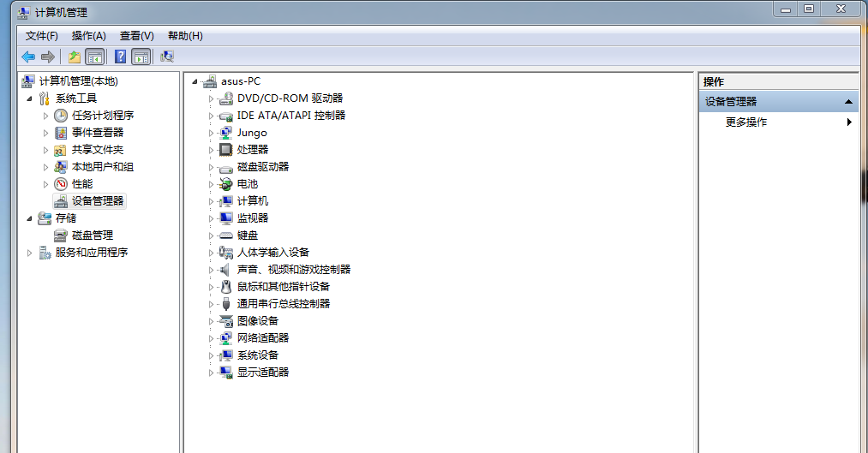Click the blue Help question mark icon
This screenshot has height=453, width=868.
(x=120, y=57)
